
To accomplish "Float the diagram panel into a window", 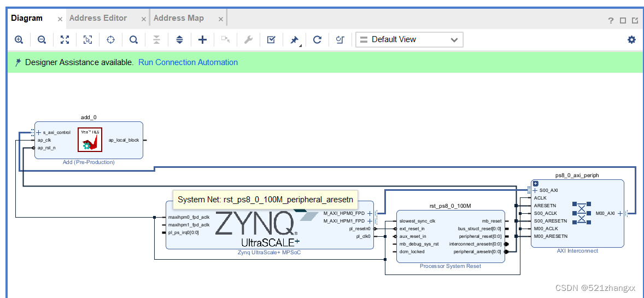I will [x=635, y=21].
